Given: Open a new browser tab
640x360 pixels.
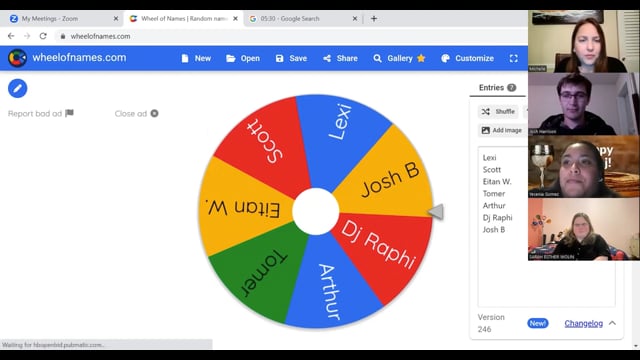Looking at the screenshot, I should pyautogui.click(x=374, y=19).
